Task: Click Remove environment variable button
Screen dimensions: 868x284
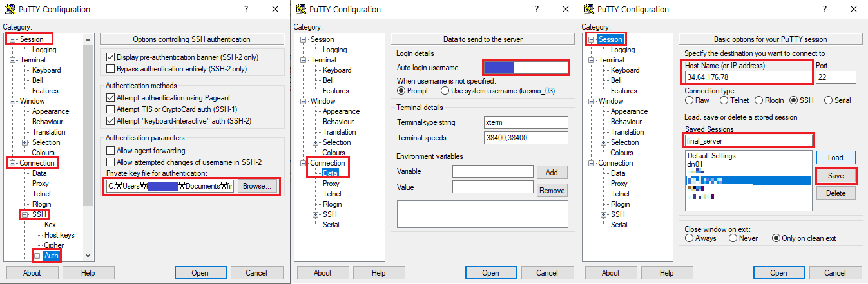Action: (552, 190)
